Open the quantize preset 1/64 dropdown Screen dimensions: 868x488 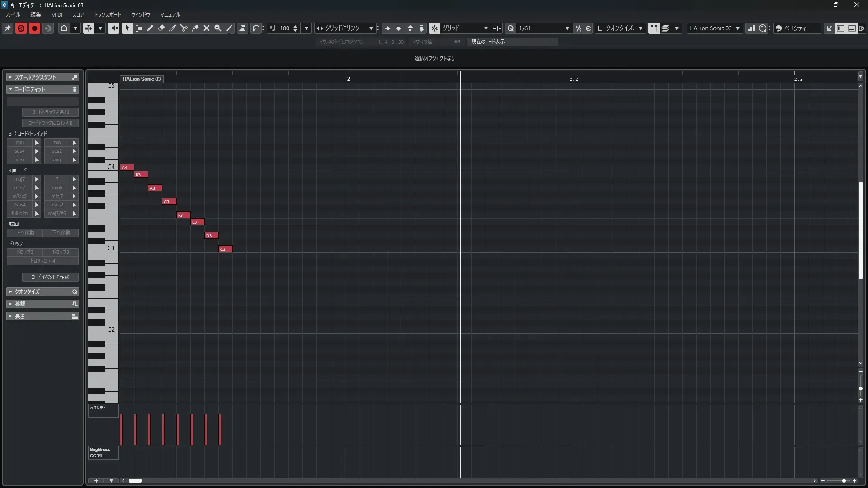pos(567,28)
